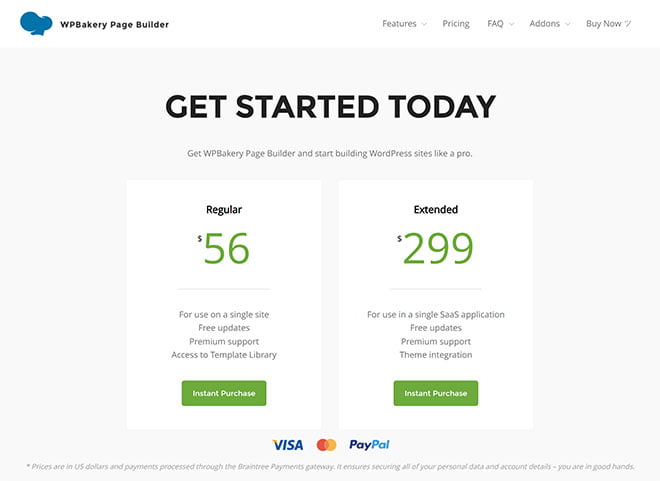Click the Buy Now link

(604, 24)
